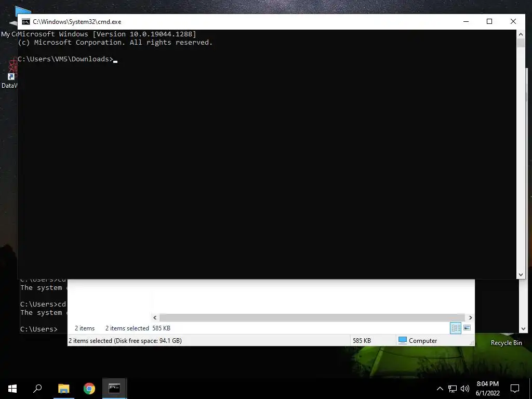Click the File Explorer horizontal scroll left arrow
532x399 pixels.
coord(155,317)
